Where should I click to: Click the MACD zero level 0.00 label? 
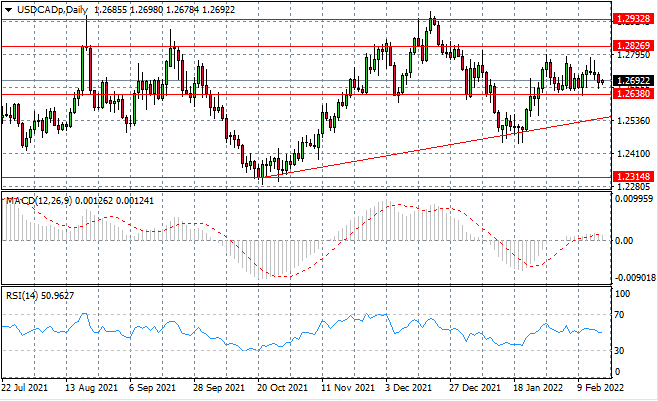624,241
